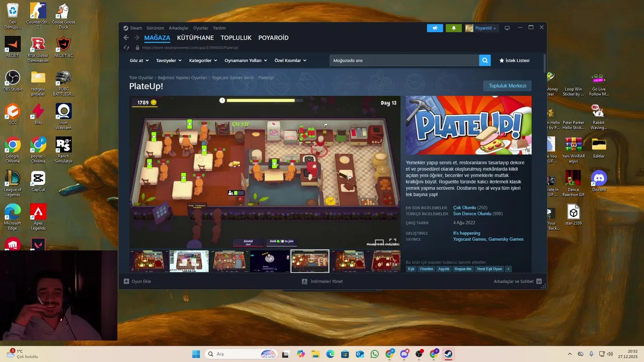This screenshot has width=644, height=362.
Task: Click the Oyun Ekle plus icon
Action: (126, 282)
